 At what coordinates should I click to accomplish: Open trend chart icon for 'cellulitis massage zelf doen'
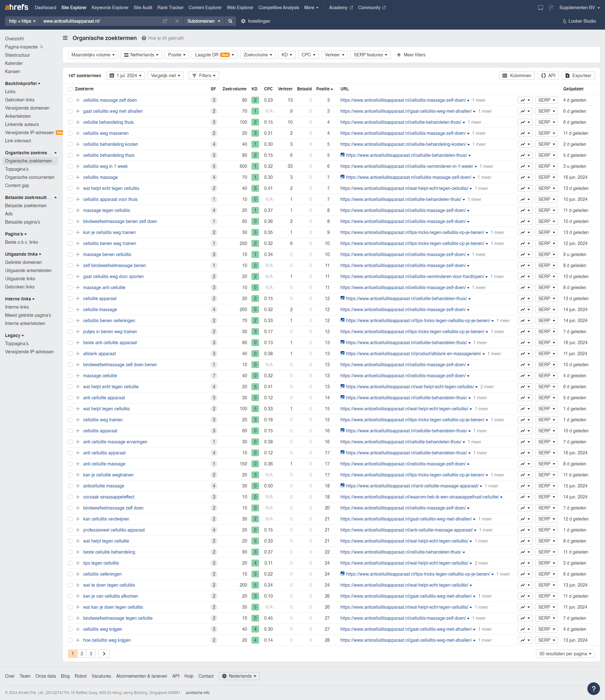pyautogui.click(x=525, y=100)
